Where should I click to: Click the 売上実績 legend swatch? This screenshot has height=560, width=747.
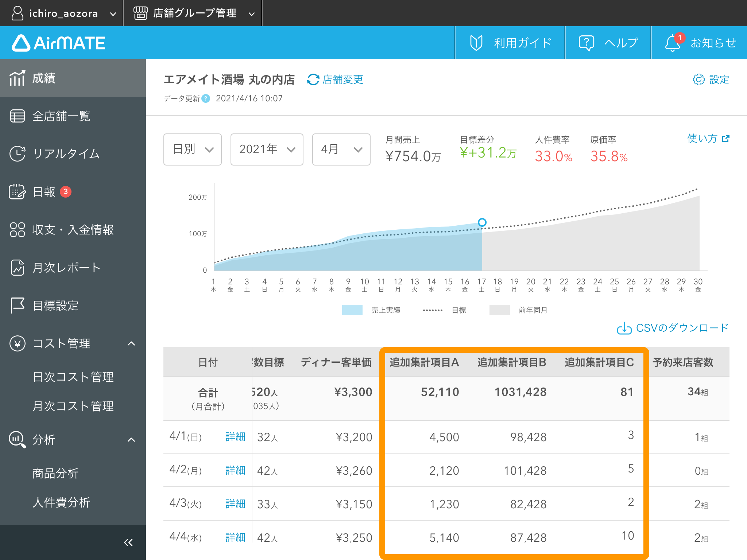tap(352, 310)
